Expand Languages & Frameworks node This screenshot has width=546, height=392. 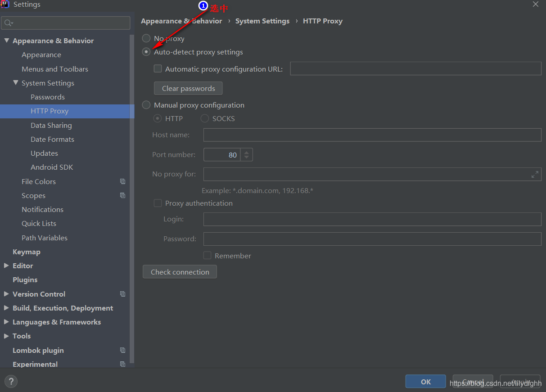pos(6,322)
